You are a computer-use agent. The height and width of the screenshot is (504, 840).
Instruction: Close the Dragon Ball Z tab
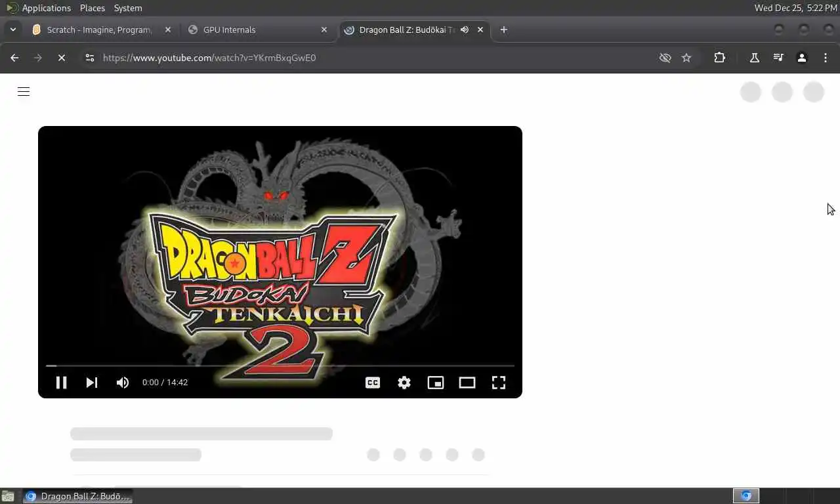point(480,30)
